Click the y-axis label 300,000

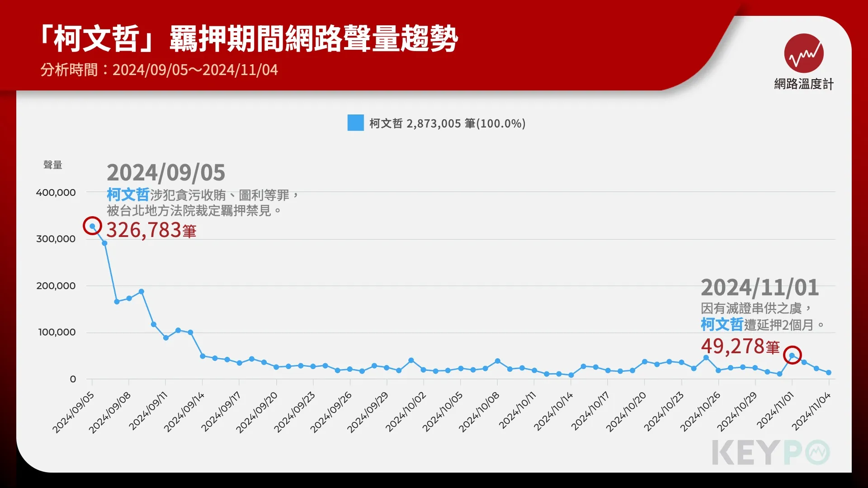[56, 239]
